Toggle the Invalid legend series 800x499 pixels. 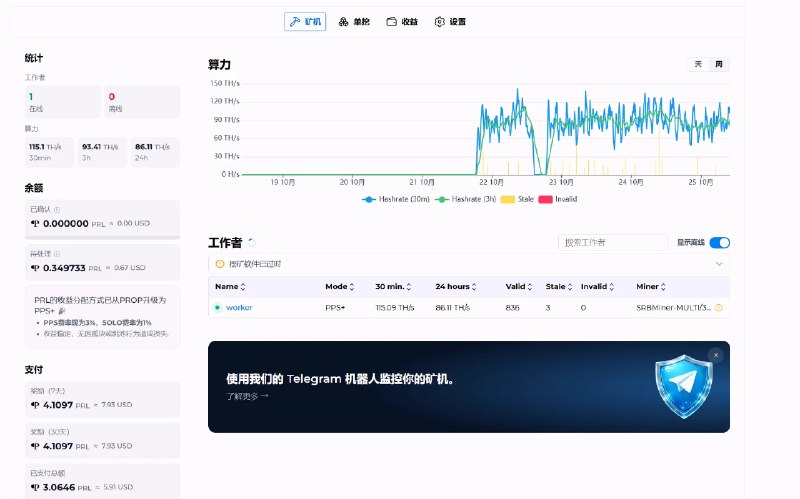[x=558, y=199]
